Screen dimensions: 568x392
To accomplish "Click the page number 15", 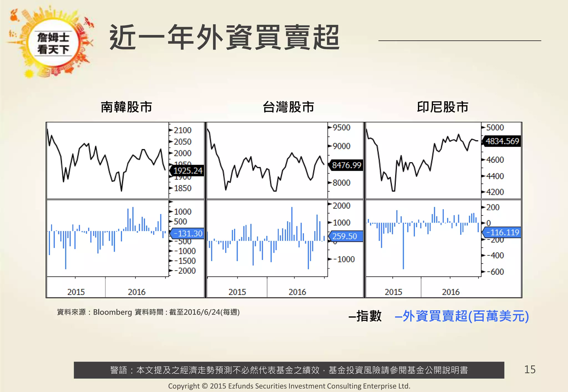I will click(530, 370).
